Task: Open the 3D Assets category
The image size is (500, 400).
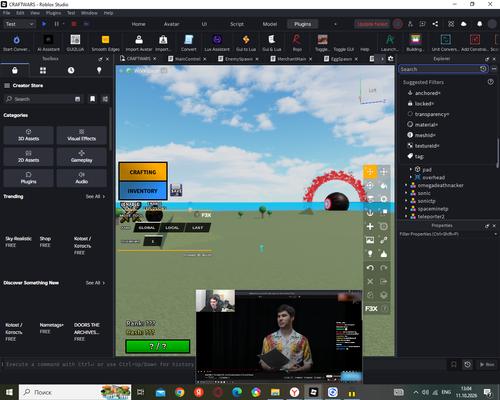Action: (28, 135)
